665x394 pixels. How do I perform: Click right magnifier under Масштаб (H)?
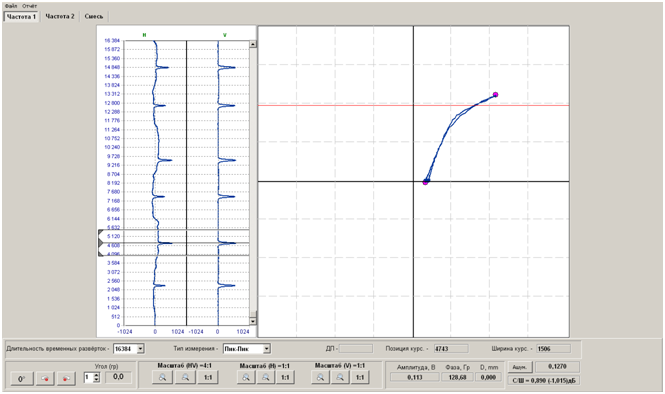[265, 377]
